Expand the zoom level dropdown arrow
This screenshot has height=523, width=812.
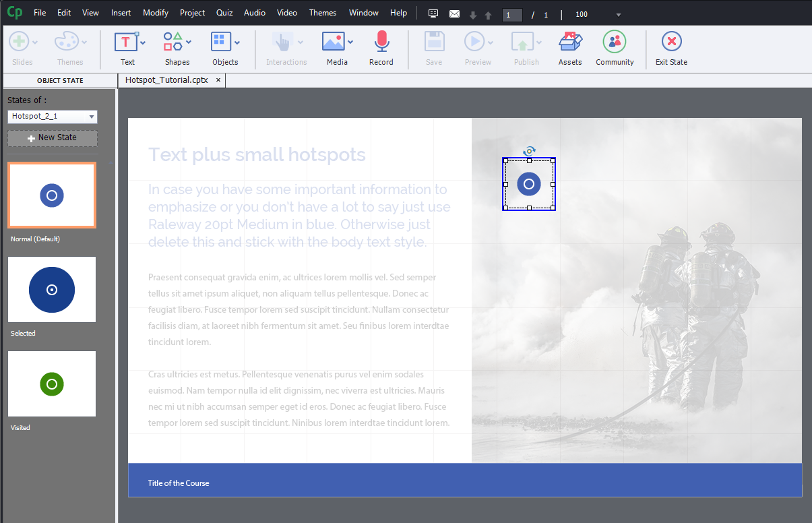coord(619,15)
